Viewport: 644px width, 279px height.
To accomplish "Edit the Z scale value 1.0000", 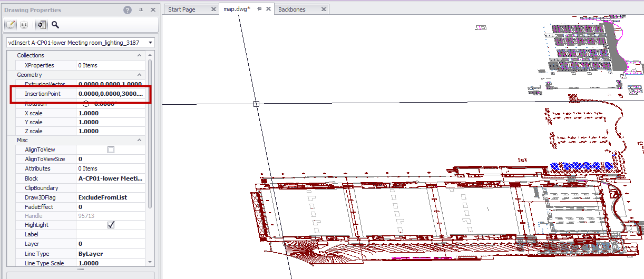I will pyautogui.click(x=111, y=131).
